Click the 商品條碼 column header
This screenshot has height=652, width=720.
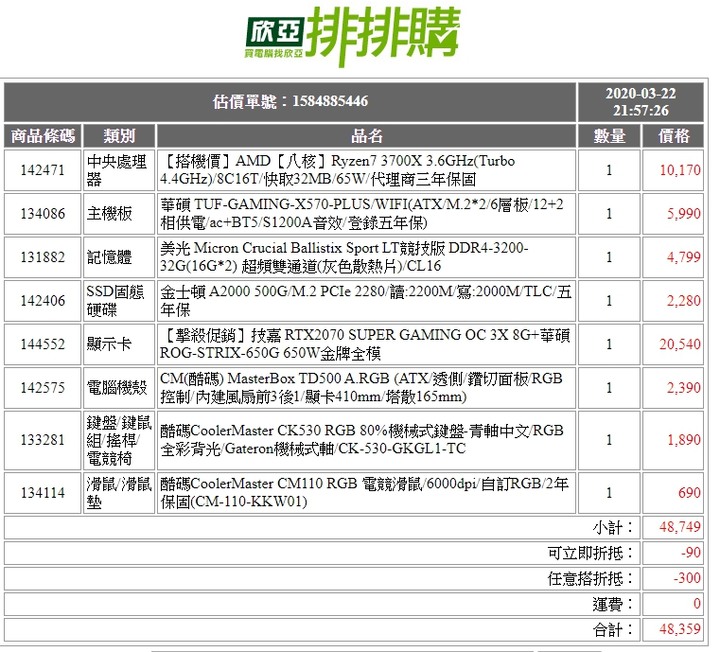[x=43, y=136]
